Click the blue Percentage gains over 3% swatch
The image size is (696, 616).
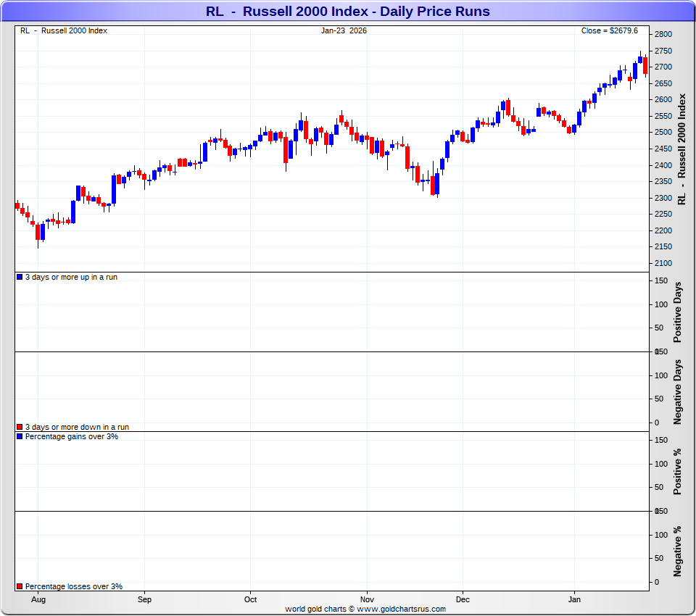point(20,436)
